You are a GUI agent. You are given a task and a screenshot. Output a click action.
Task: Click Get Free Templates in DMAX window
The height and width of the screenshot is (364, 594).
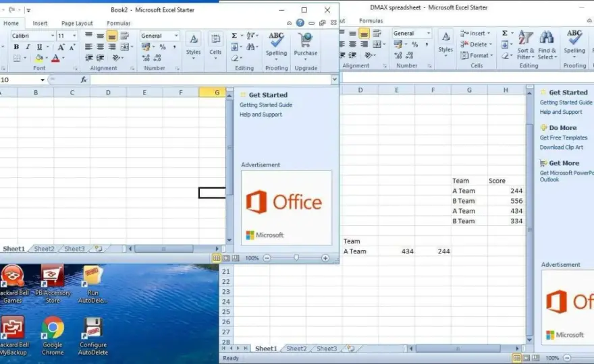[x=564, y=138]
